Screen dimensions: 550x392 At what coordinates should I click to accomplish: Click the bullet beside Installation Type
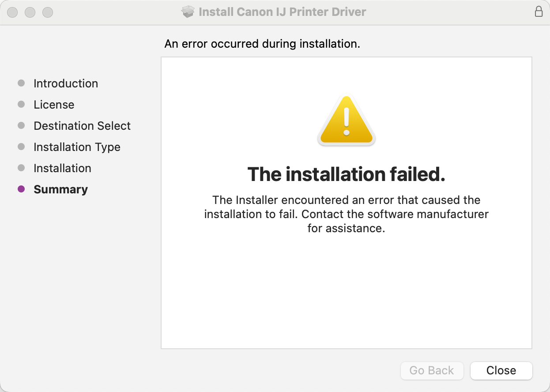21,147
